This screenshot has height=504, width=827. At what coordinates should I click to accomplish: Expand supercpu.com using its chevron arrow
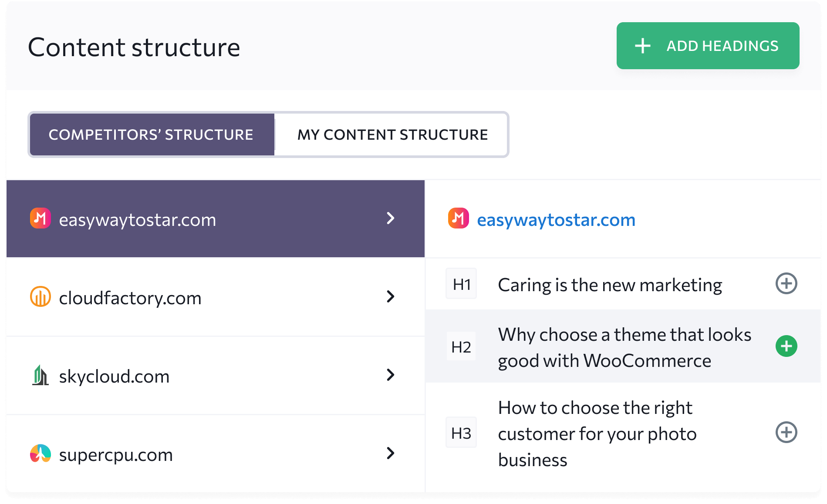391,454
